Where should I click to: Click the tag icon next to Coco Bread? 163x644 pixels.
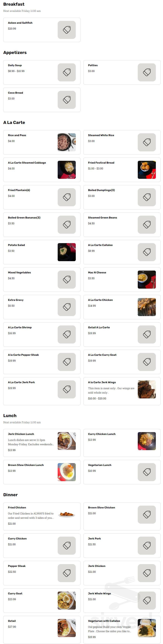67,100
